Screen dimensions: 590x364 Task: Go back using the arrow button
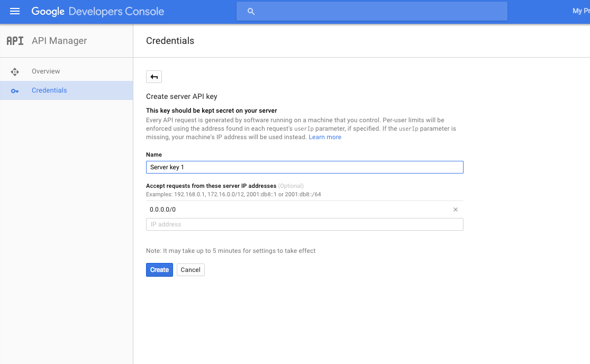point(154,77)
